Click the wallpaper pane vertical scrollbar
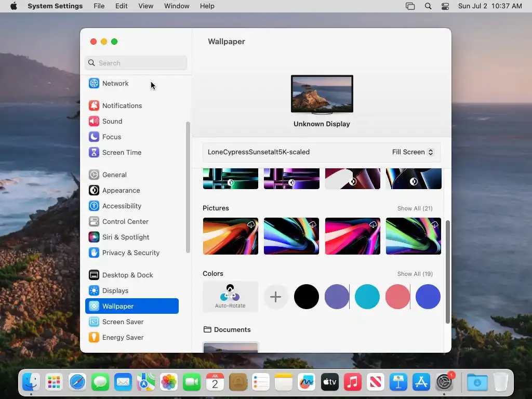This screenshot has height=399, width=532. (447, 272)
